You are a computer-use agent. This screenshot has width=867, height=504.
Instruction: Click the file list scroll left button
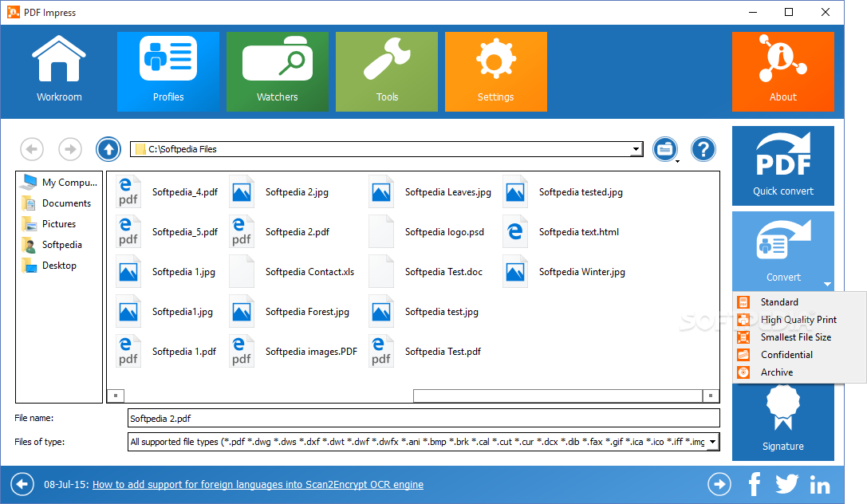click(115, 396)
